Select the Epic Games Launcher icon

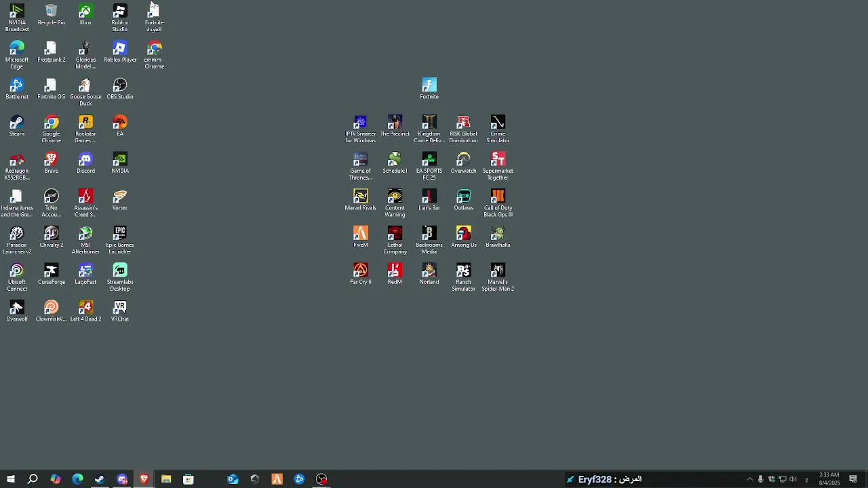pos(120,240)
